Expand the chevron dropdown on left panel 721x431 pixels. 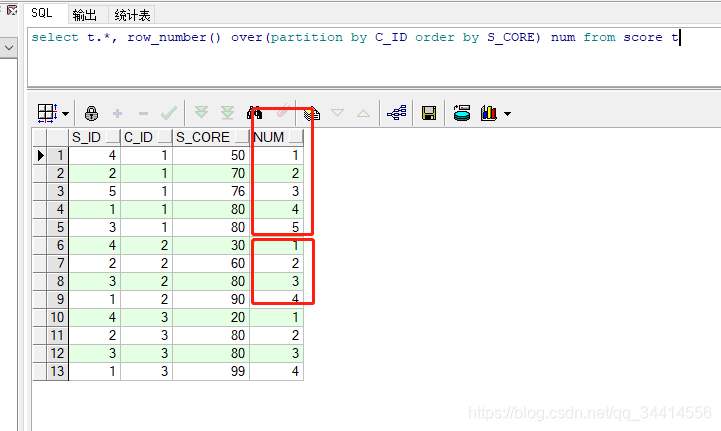[9, 48]
